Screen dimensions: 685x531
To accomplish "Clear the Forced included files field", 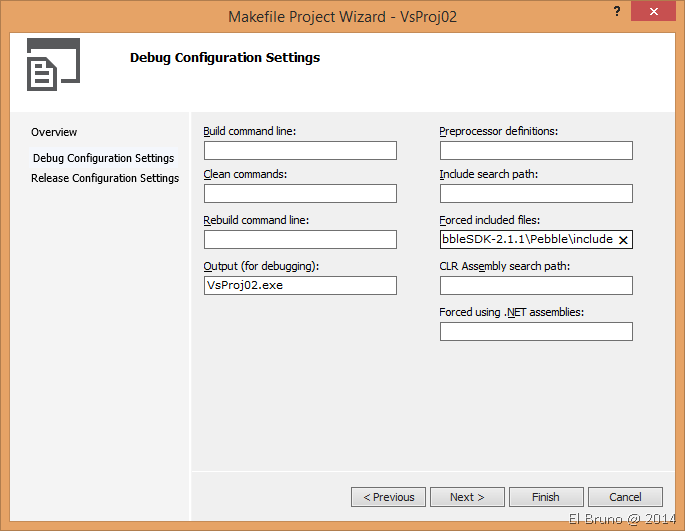I will coord(623,240).
